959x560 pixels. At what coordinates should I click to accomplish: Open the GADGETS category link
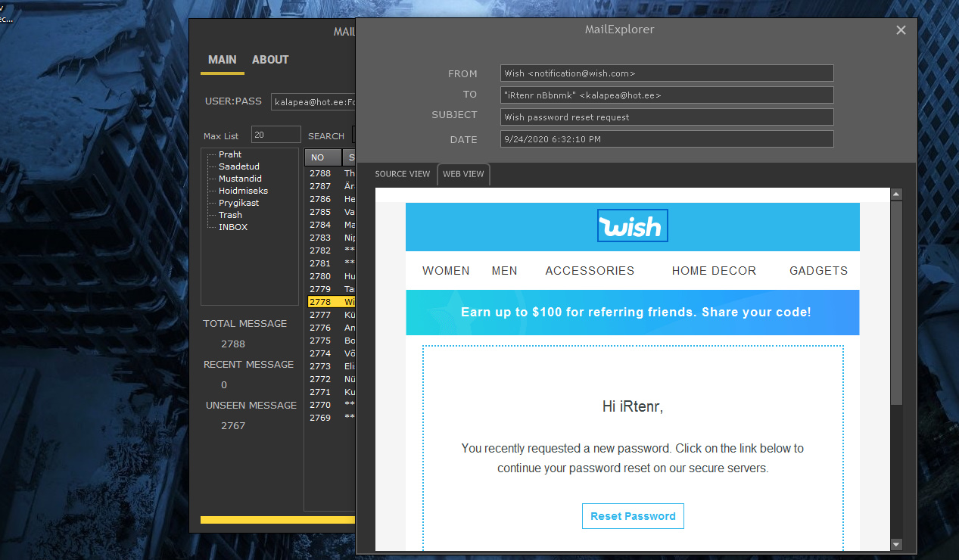pos(818,271)
